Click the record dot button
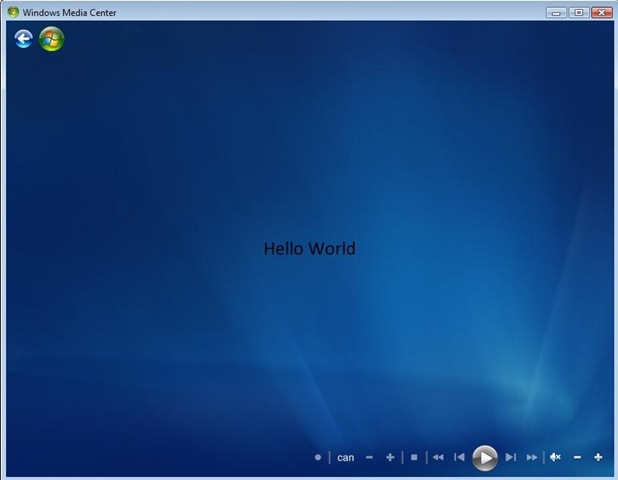The height and width of the screenshot is (480, 618). click(318, 457)
